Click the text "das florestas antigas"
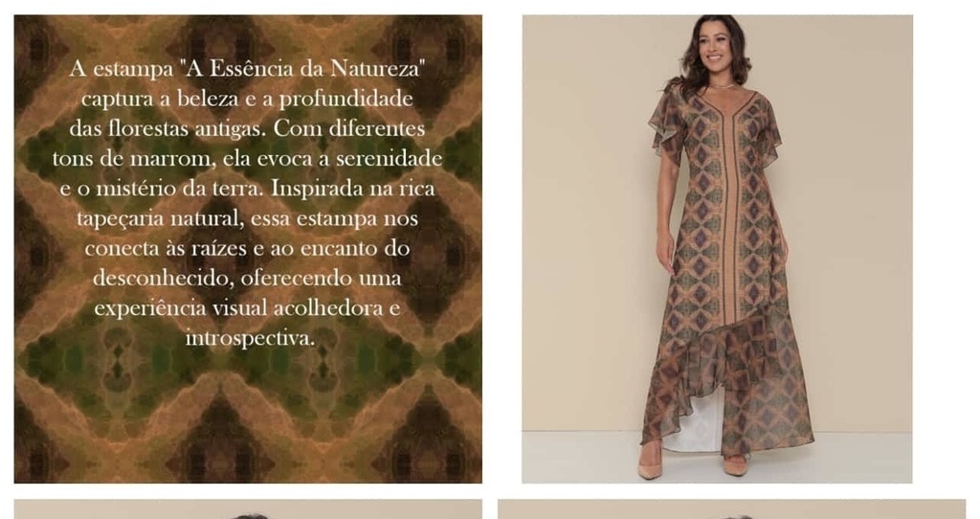Image resolution: width=980 pixels, height=519 pixels. tap(165, 128)
